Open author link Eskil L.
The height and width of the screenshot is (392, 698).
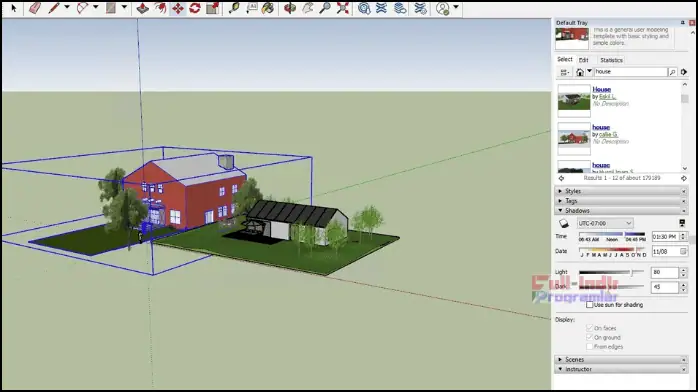[608, 97]
